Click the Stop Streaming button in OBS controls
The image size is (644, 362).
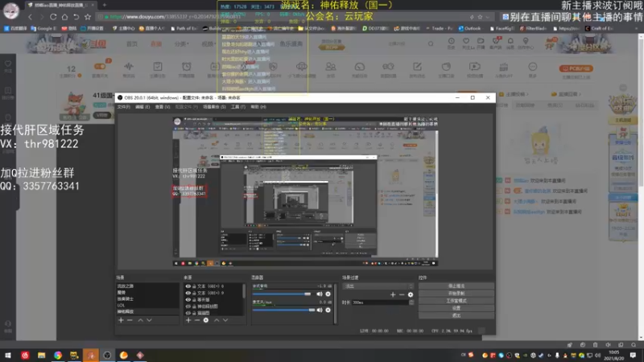(x=456, y=286)
